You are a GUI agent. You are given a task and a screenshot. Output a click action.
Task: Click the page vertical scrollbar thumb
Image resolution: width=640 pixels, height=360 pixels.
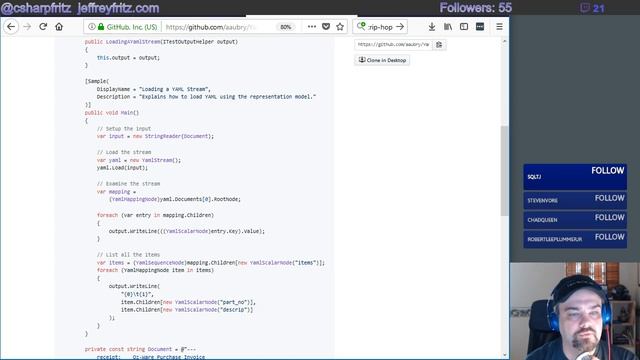pos(504,171)
